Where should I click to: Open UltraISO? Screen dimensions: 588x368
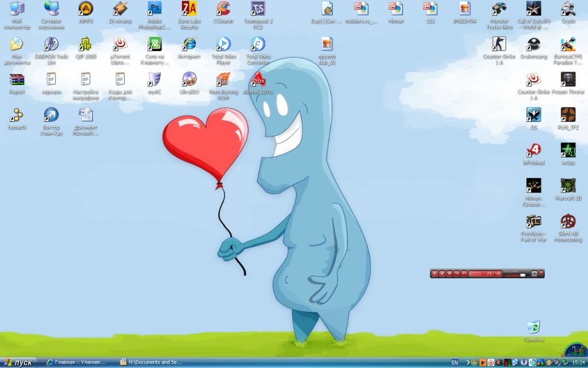189,80
